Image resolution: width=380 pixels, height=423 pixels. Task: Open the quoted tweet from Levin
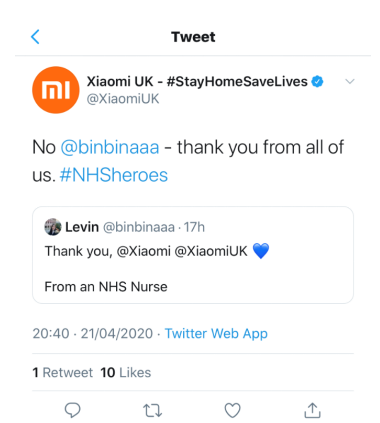[193, 255]
